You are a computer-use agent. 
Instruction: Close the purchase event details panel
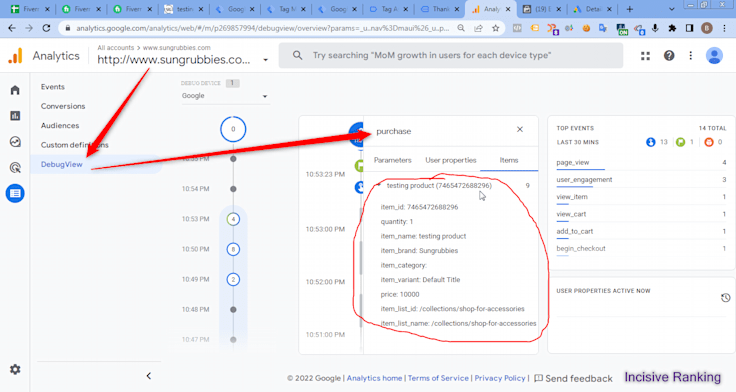pos(520,130)
